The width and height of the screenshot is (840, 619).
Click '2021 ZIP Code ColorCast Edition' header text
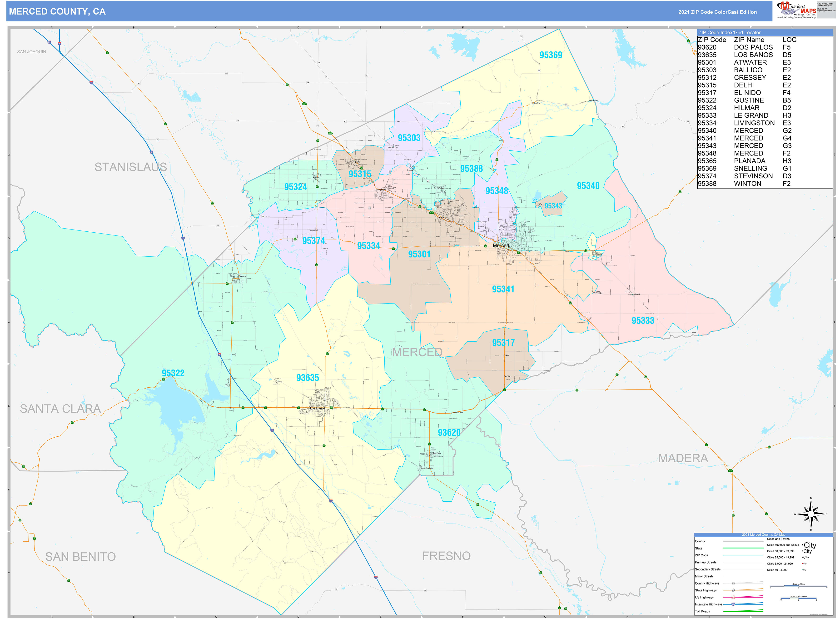(717, 12)
